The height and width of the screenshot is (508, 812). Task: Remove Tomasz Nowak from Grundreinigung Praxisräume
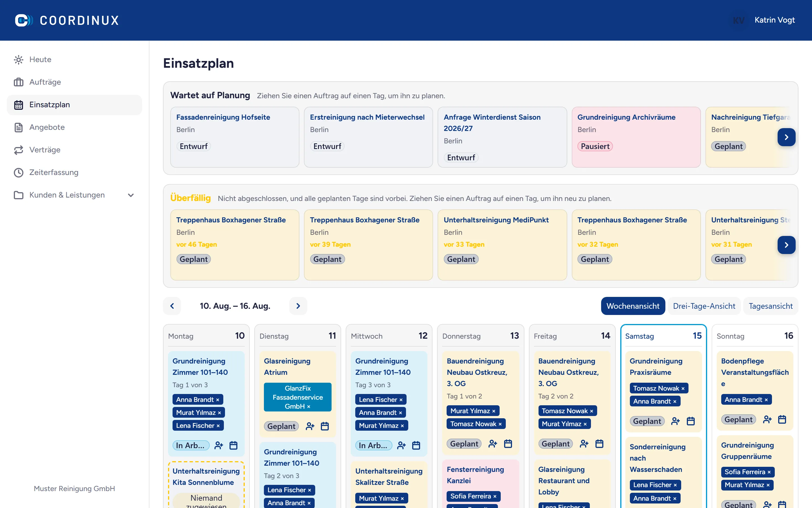tap(683, 388)
